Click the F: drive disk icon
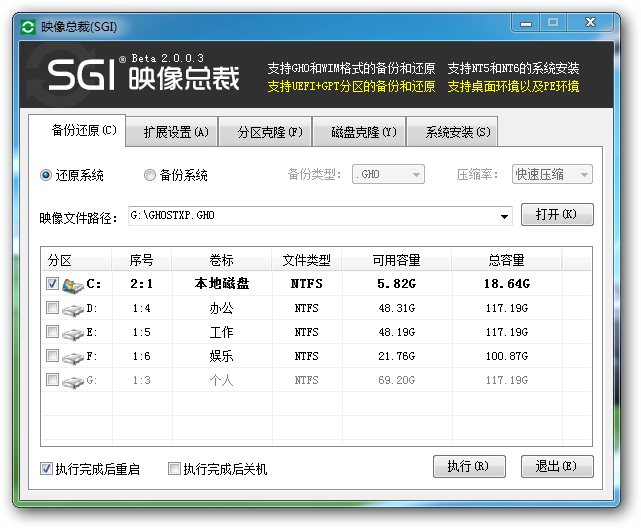 pos(73,358)
